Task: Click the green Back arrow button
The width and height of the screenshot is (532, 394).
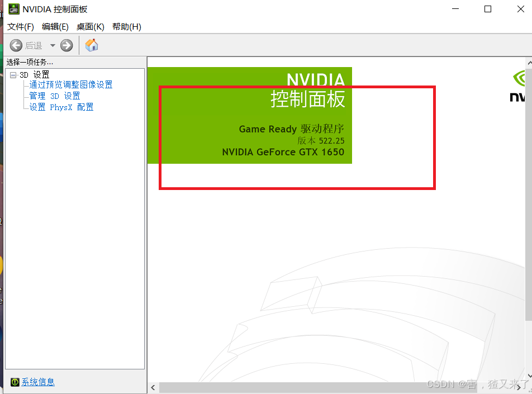Action: click(x=16, y=45)
